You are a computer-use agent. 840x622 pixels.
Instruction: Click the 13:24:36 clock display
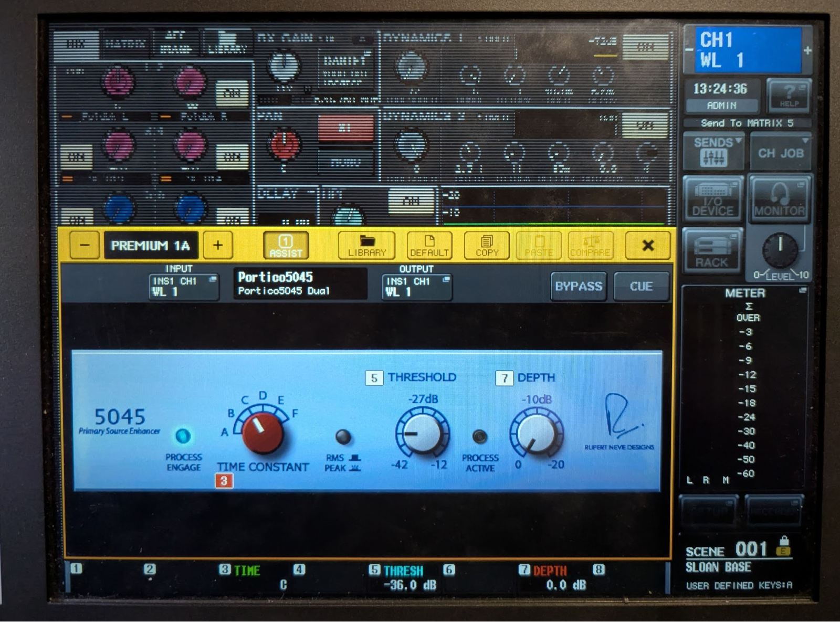pos(721,89)
